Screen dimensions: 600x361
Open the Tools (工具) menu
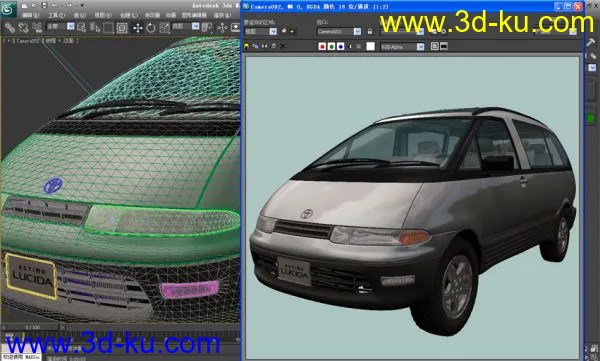tap(55, 15)
